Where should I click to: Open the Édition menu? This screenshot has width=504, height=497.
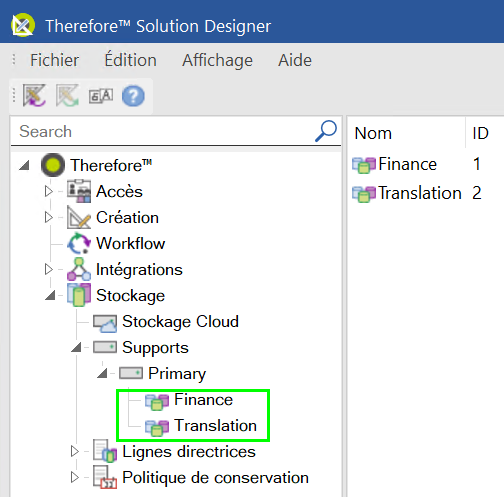click(x=130, y=60)
